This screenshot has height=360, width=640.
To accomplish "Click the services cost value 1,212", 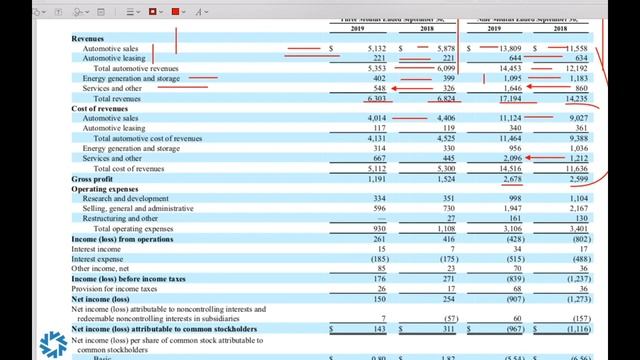I will pos(579,158).
